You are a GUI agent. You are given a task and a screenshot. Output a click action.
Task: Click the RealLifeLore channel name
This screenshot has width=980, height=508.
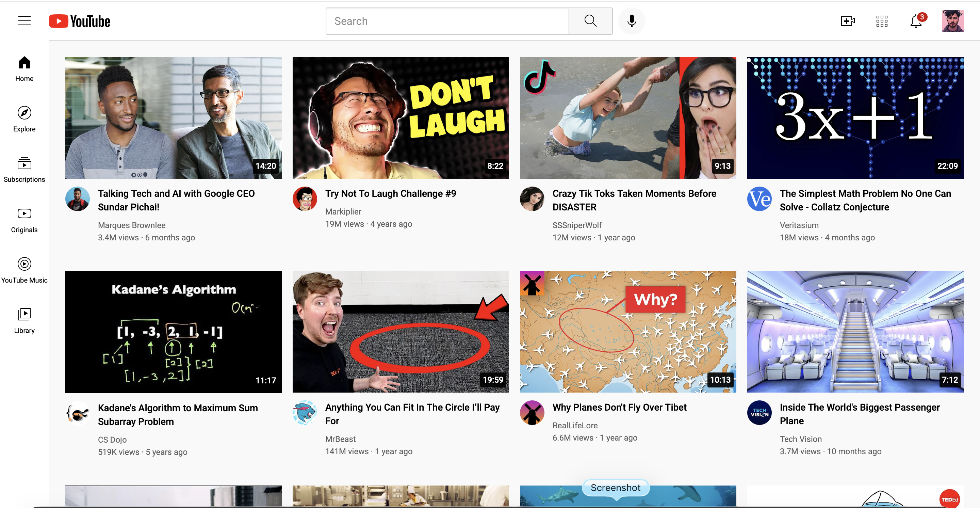[575, 425]
